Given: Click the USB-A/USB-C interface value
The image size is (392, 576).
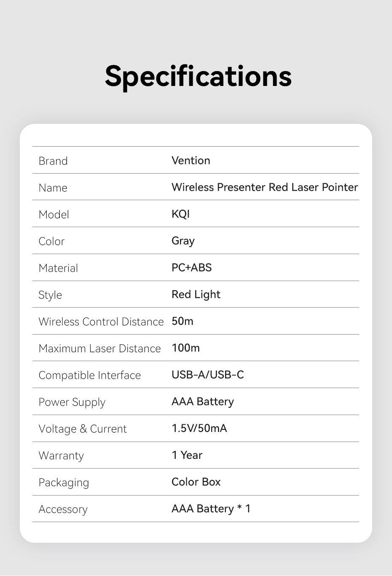Looking at the screenshot, I should click(x=208, y=375).
